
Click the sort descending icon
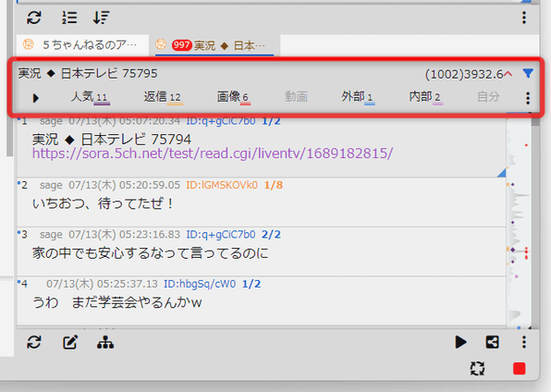pos(101,18)
